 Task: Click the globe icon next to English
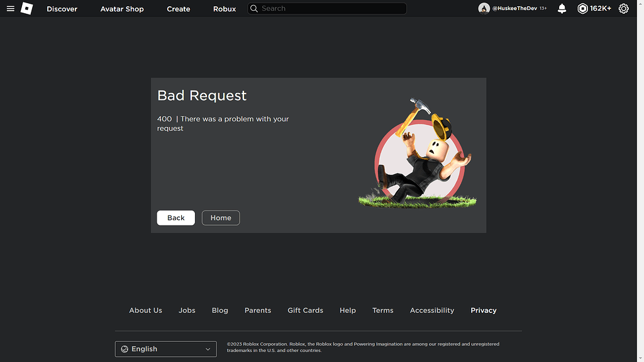point(125,349)
